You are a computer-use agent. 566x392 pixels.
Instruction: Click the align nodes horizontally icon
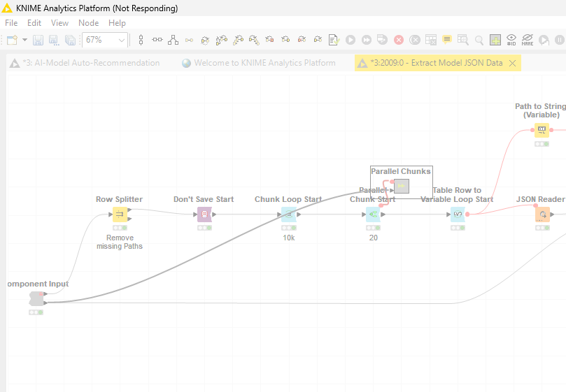pos(157,40)
